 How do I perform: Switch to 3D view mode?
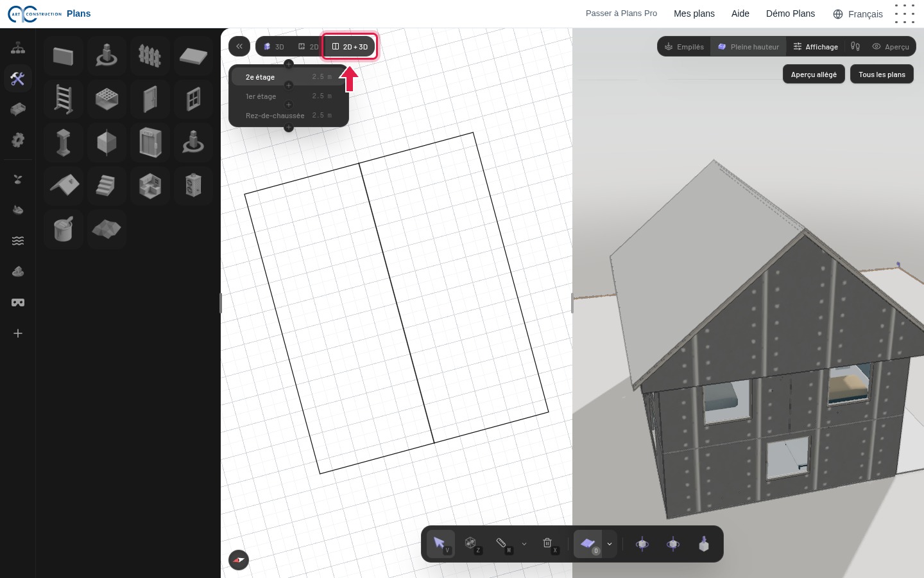273,47
